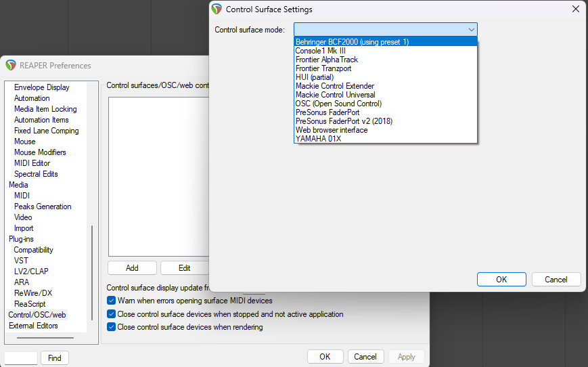588x367 pixels.
Task: Cancel the REAPER Preferences window
Action: [365, 356]
